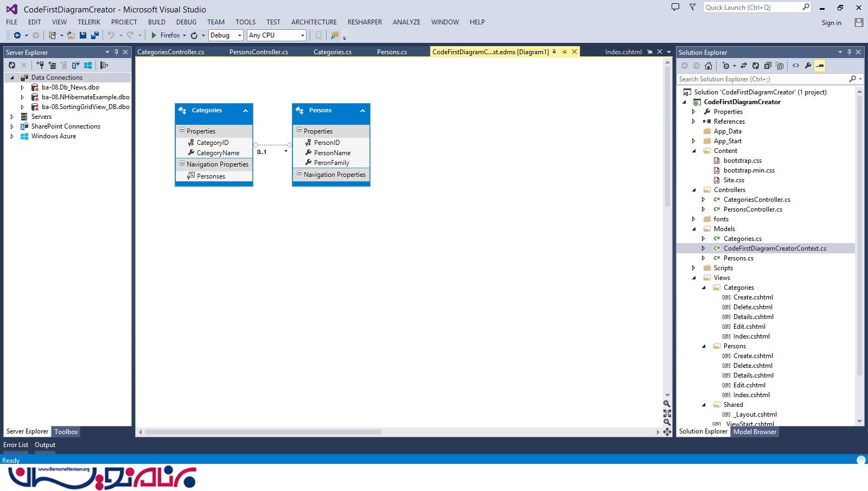
Task: Click Connect to Database in Server Explorer
Action: [x=40, y=65]
